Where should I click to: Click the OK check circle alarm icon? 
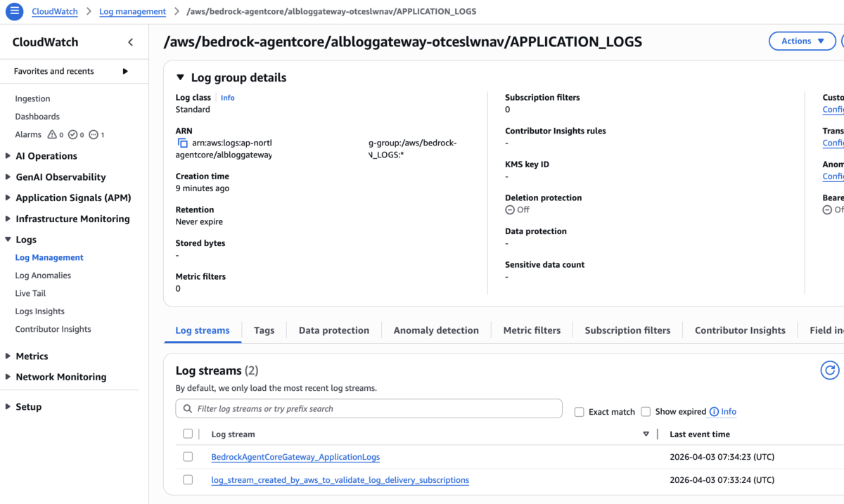[72, 134]
